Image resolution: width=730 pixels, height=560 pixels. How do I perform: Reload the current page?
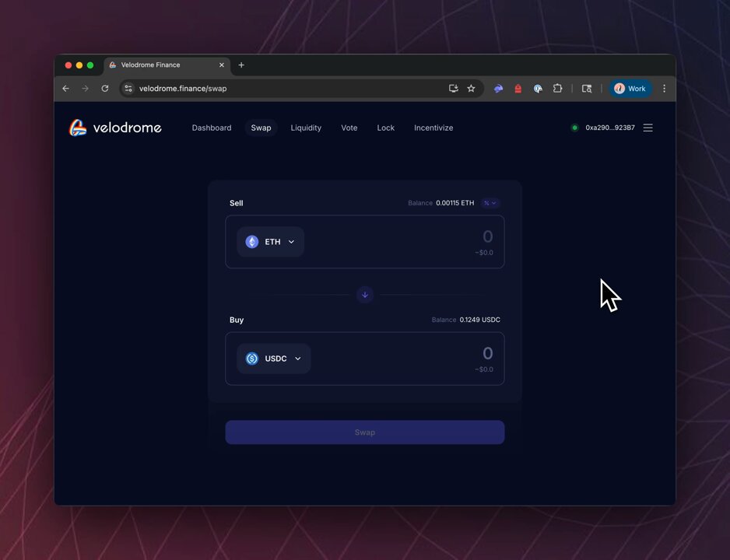[105, 89]
